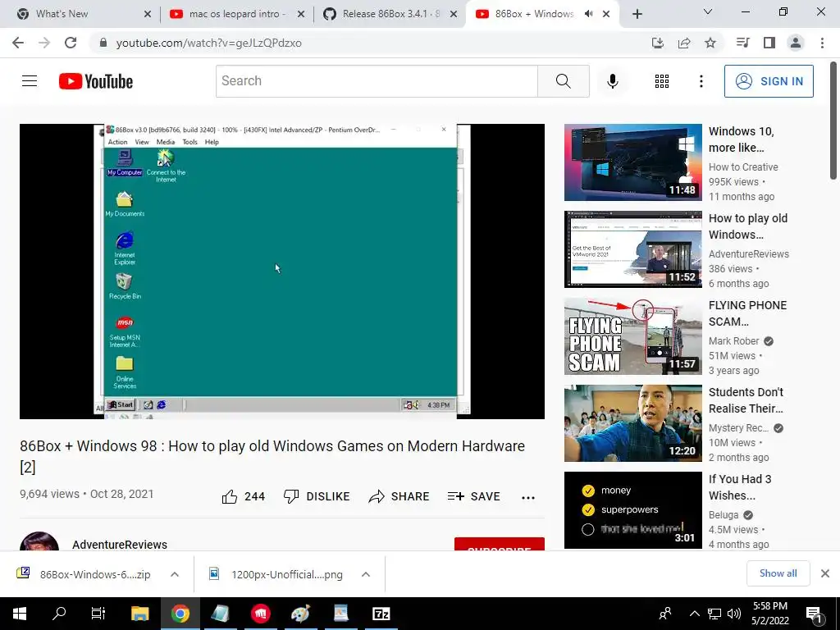Type in the YouTube Search field
Image resolution: width=840 pixels, height=630 pixels.
click(377, 81)
